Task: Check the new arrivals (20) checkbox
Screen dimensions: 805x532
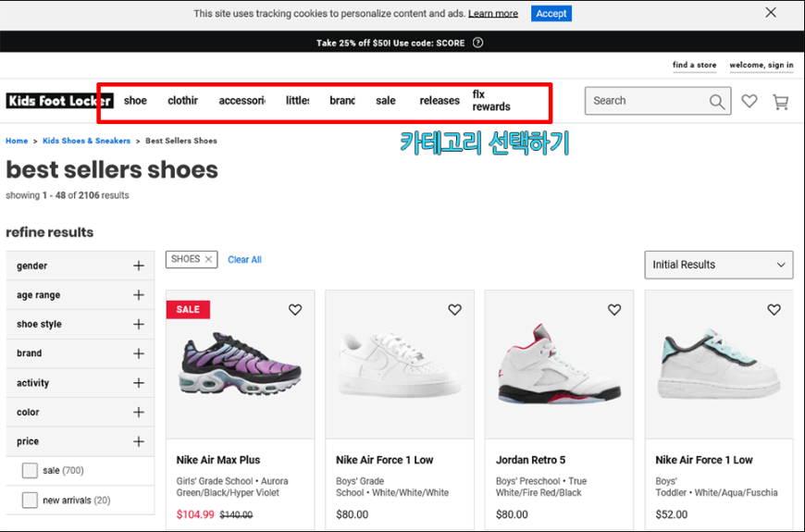Action: (x=30, y=501)
